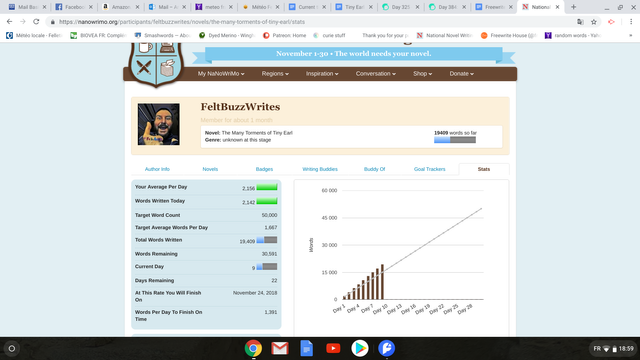Switch to the Writing Buddies tab
Image resolution: width=640 pixels, height=360 pixels.
tap(320, 169)
